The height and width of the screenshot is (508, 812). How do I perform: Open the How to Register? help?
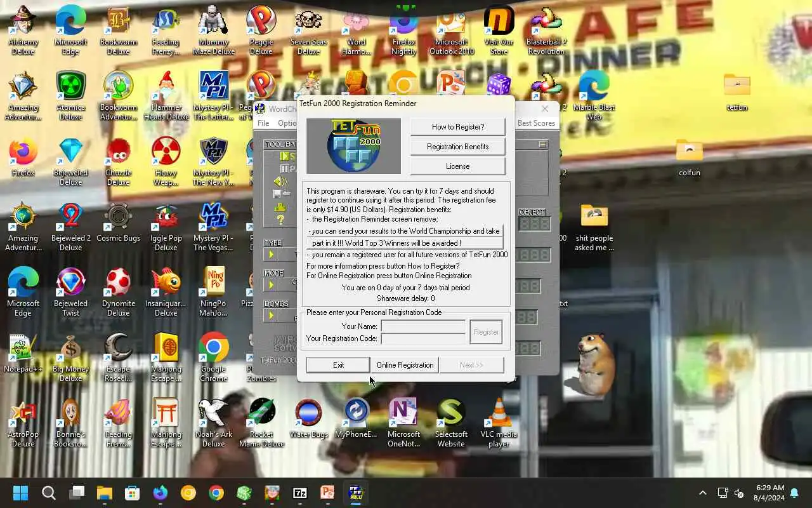(457, 127)
